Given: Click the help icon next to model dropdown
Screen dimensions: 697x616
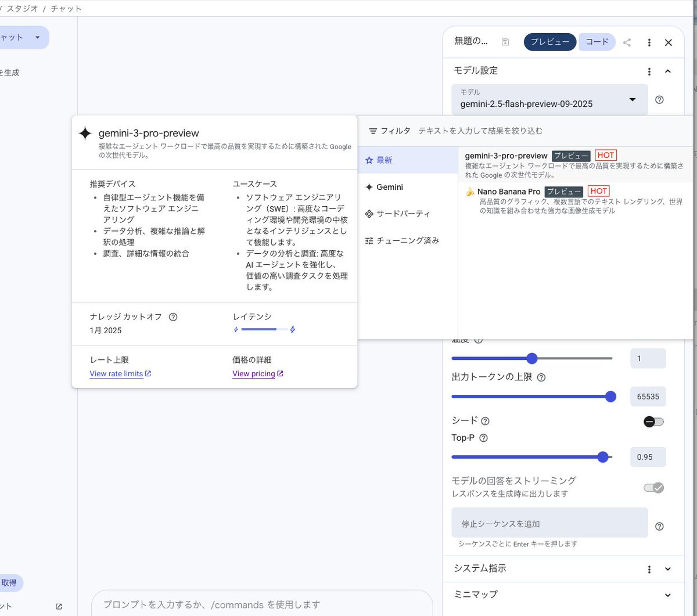Looking at the screenshot, I should (x=659, y=99).
